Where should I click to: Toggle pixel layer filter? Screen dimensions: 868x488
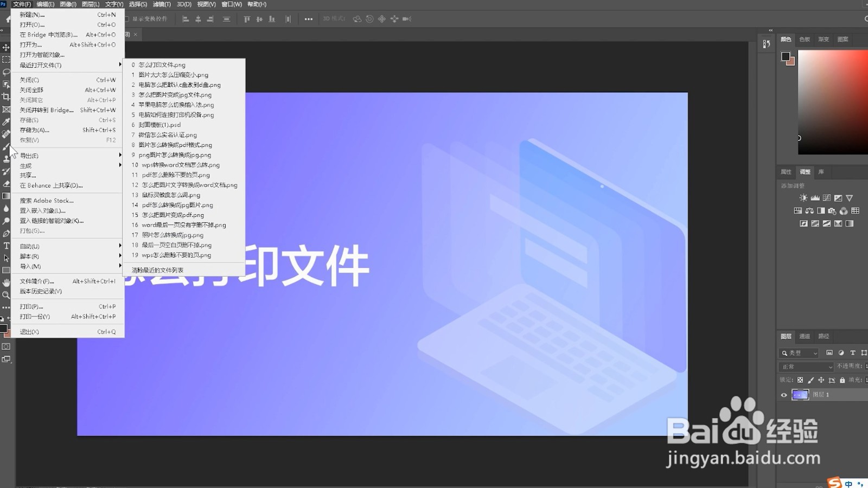click(x=829, y=353)
